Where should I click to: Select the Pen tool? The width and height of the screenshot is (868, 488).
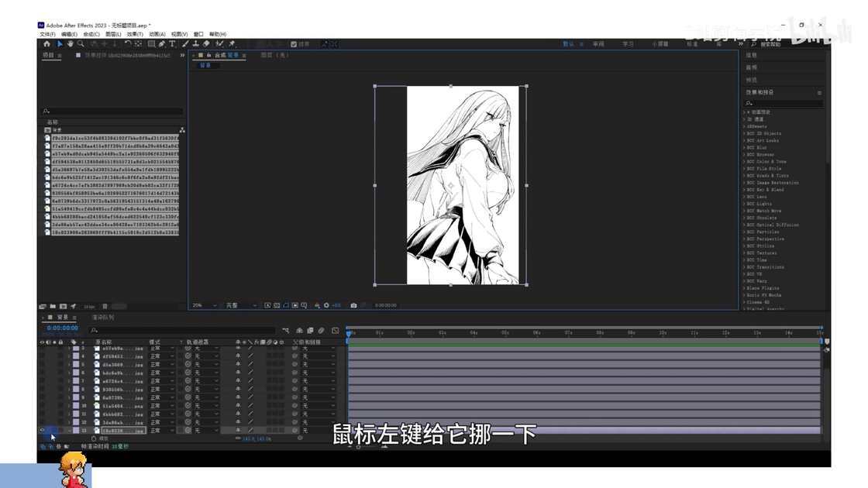[x=162, y=43]
